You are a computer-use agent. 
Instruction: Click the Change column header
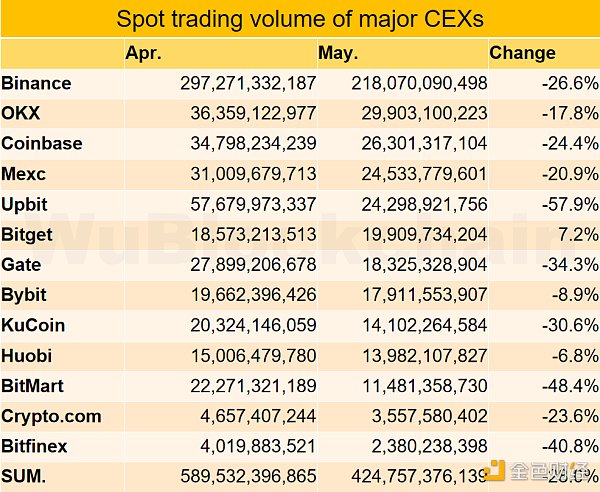[x=523, y=53]
